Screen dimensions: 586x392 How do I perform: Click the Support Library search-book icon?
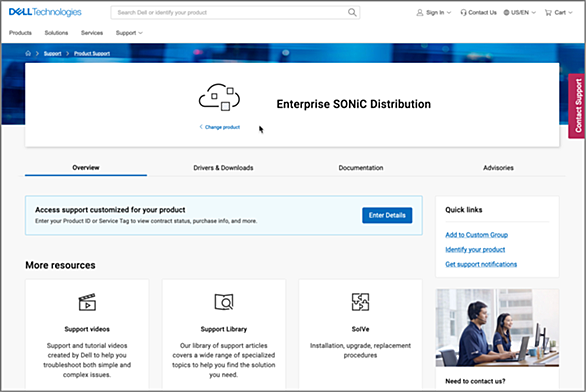[x=224, y=302]
